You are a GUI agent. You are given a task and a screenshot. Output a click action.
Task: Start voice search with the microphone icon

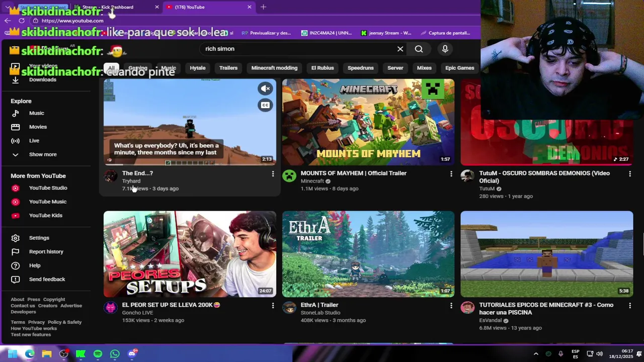coord(445,49)
